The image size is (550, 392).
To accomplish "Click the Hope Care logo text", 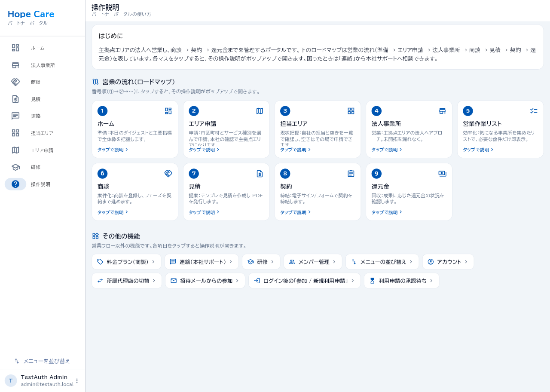I will click(x=31, y=14).
